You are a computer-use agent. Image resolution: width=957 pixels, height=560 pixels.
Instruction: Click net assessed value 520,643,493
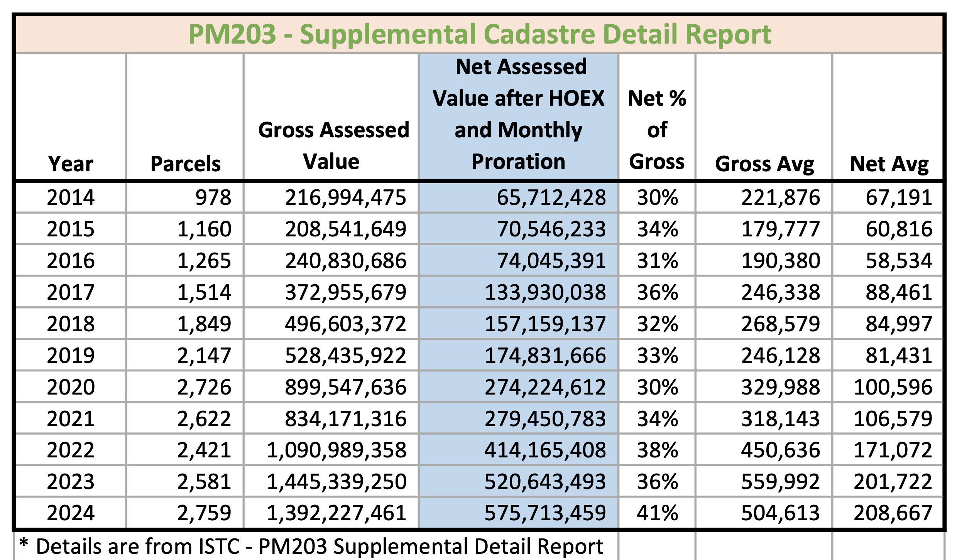click(545, 482)
